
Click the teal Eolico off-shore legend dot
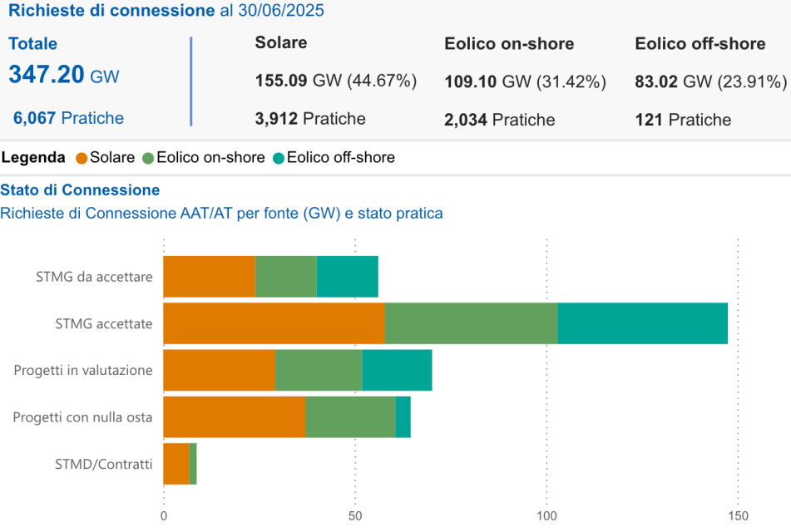279,158
